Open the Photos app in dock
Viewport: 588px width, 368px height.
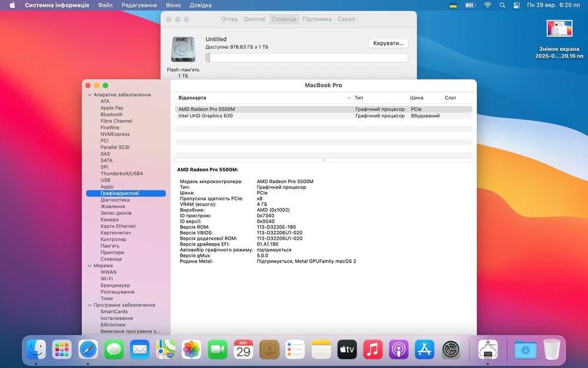(x=192, y=349)
